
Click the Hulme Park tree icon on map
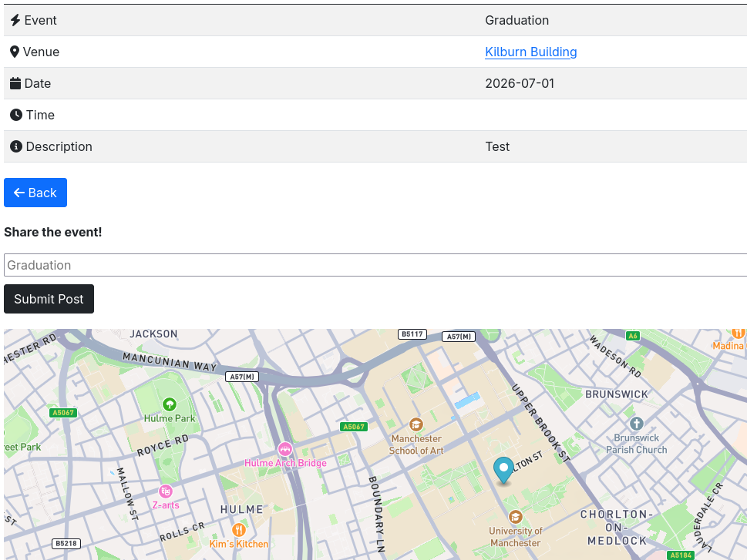click(x=170, y=404)
